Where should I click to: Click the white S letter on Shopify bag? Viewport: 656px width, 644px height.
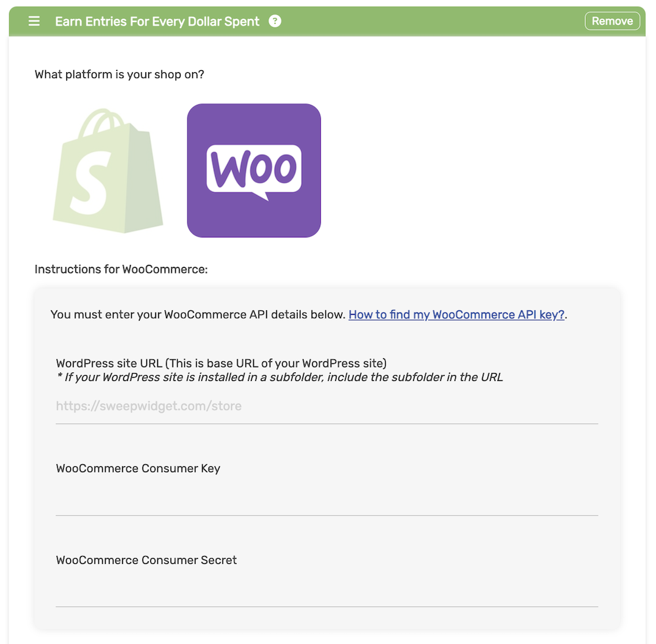pos(91,183)
